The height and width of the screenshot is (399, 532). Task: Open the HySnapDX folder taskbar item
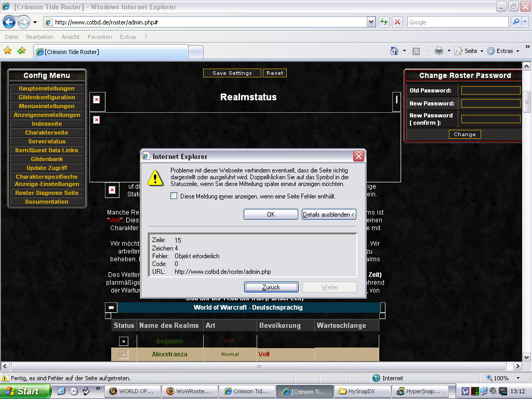362,391
